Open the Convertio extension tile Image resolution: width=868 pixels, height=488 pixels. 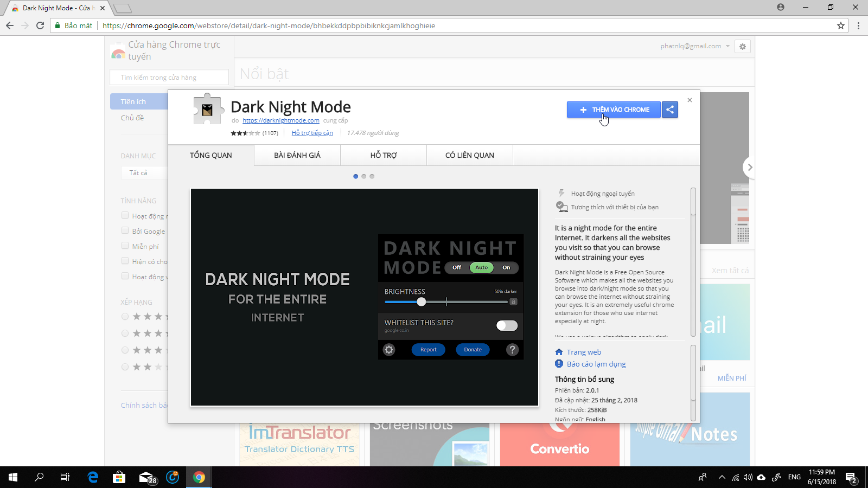560,445
